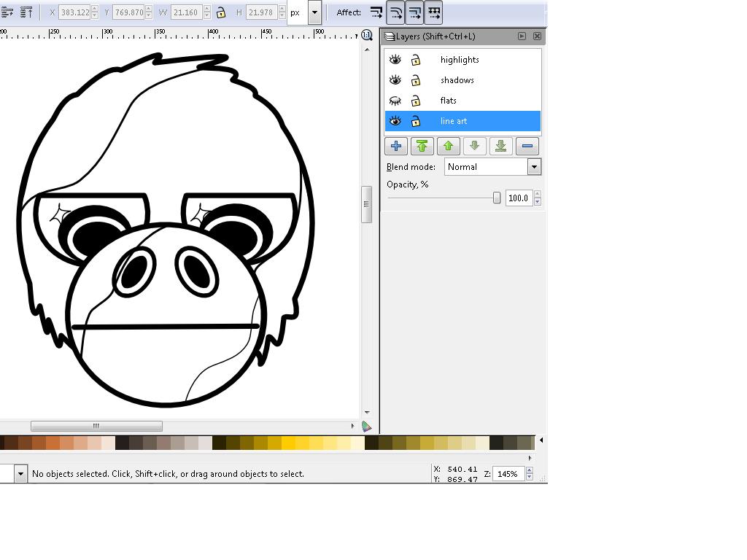Click the add new layer plus button
The width and height of the screenshot is (747, 560).
click(396, 146)
